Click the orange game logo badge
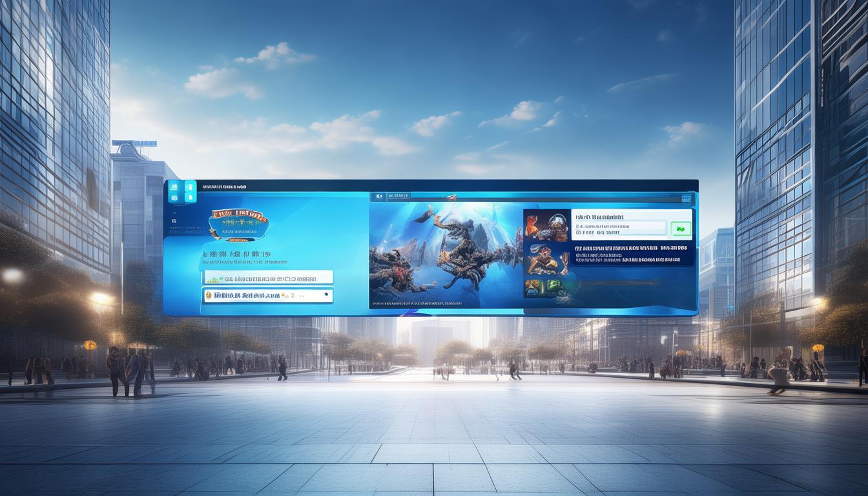Image resolution: width=868 pixels, height=496 pixels. tap(238, 223)
